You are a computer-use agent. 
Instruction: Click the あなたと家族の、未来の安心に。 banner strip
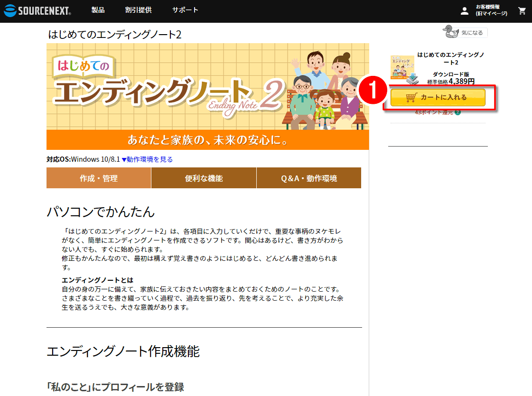point(208,140)
